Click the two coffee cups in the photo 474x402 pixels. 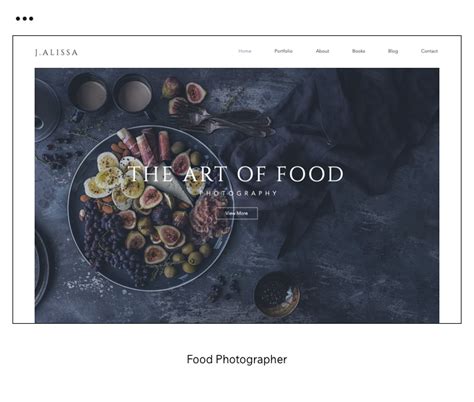(110, 93)
